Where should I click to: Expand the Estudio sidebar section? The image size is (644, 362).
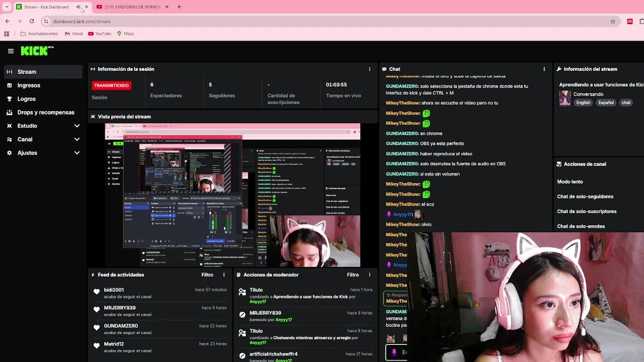(x=77, y=126)
